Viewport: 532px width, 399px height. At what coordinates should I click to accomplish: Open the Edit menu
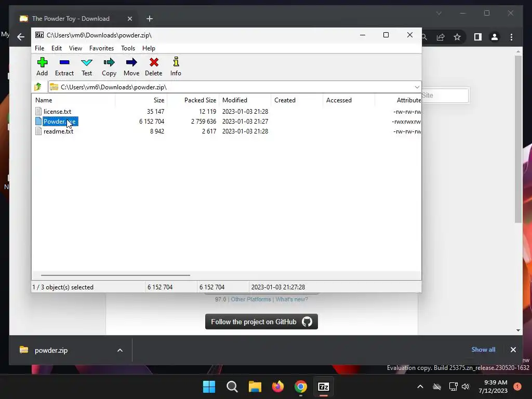tap(56, 48)
